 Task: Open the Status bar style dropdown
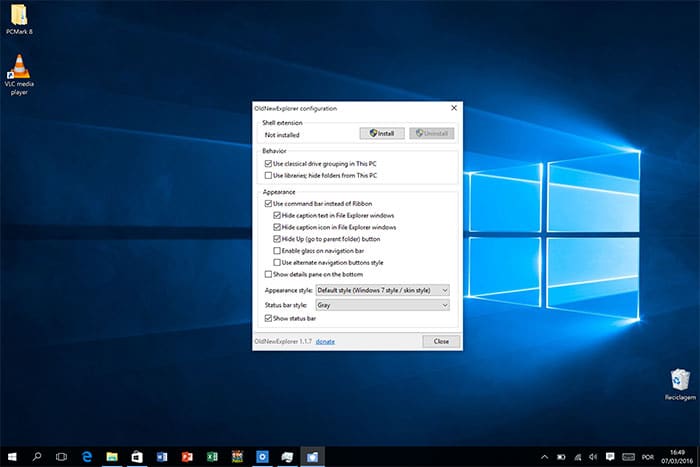pyautogui.click(x=382, y=304)
